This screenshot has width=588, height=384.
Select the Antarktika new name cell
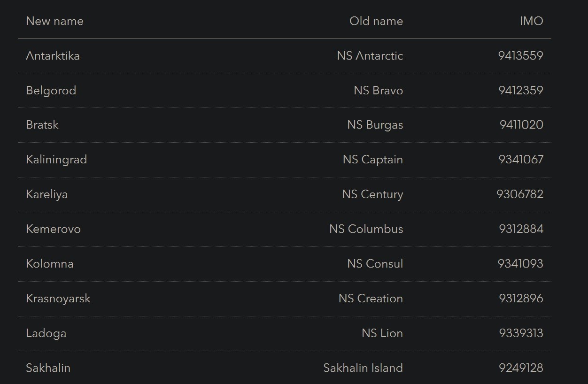tap(53, 56)
